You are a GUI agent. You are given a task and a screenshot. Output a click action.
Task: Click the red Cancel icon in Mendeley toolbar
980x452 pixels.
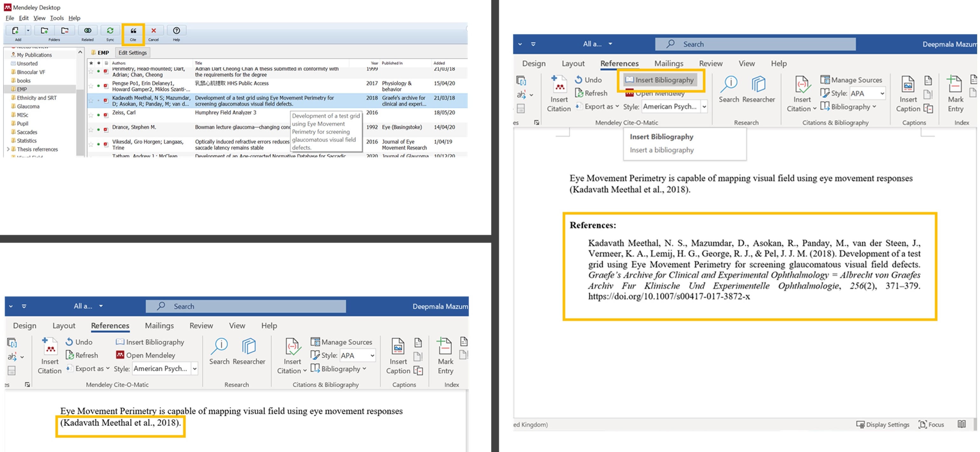pos(154,31)
